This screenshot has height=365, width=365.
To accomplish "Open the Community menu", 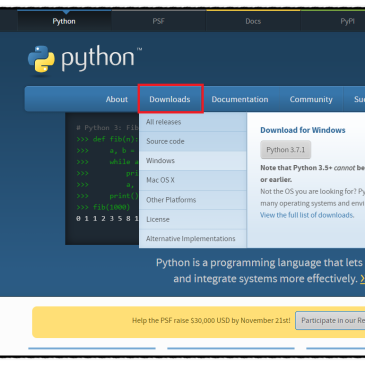I will tap(311, 99).
